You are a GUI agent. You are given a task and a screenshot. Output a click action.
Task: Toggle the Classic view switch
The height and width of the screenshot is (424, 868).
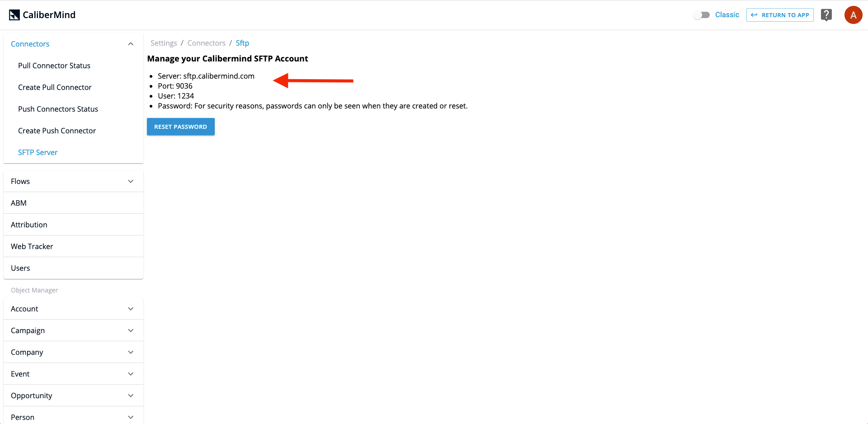(702, 15)
